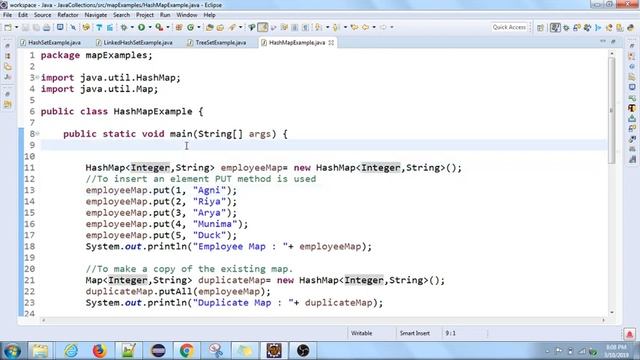Open Eclipse icon in the taskbar
Image resolution: width=640 pixels, height=360 pixels.
pyautogui.click(x=158, y=351)
